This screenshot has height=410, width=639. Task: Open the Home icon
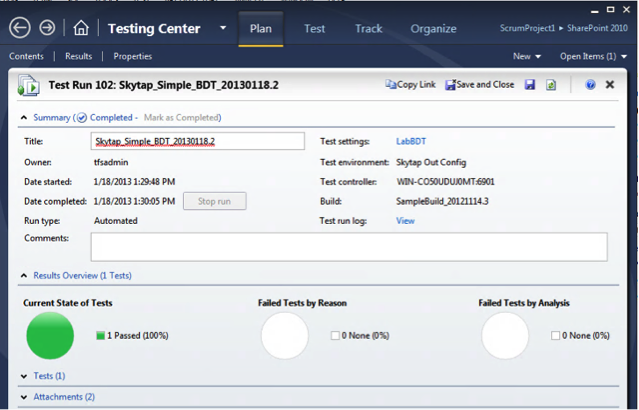81,28
